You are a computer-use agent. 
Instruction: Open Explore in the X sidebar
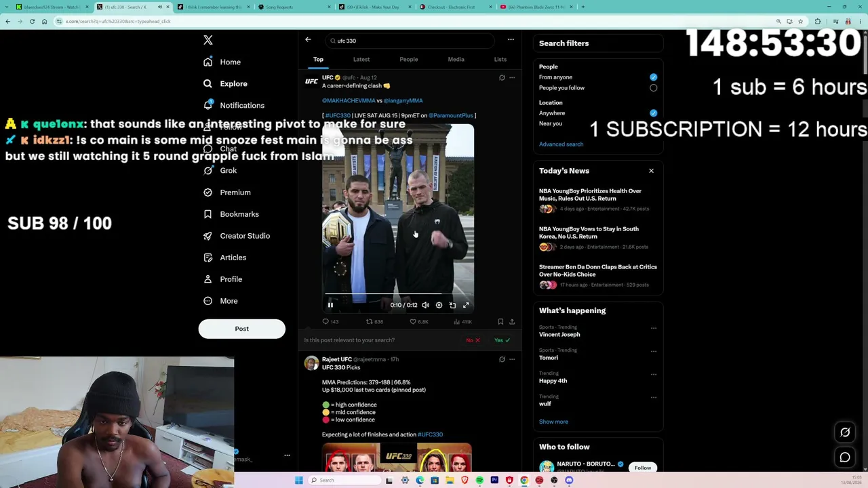[x=225, y=84]
